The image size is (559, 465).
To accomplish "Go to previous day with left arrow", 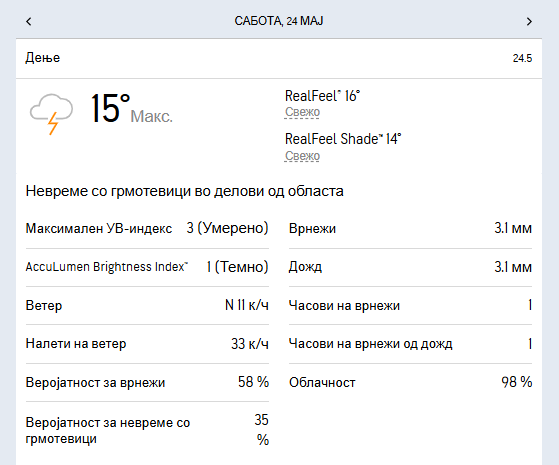I will 29,22.
